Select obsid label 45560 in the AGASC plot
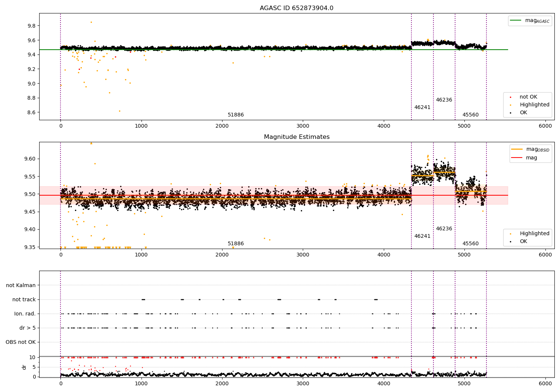The image size is (560, 392). point(470,115)
